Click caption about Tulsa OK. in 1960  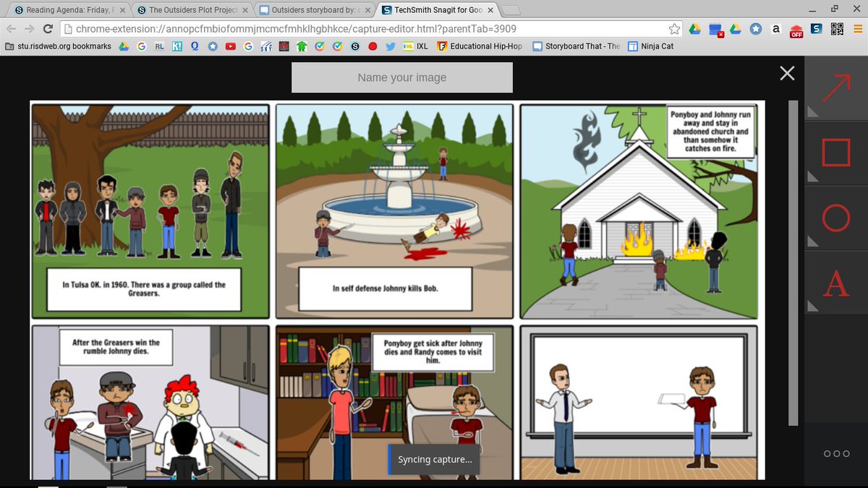(144, 289)
